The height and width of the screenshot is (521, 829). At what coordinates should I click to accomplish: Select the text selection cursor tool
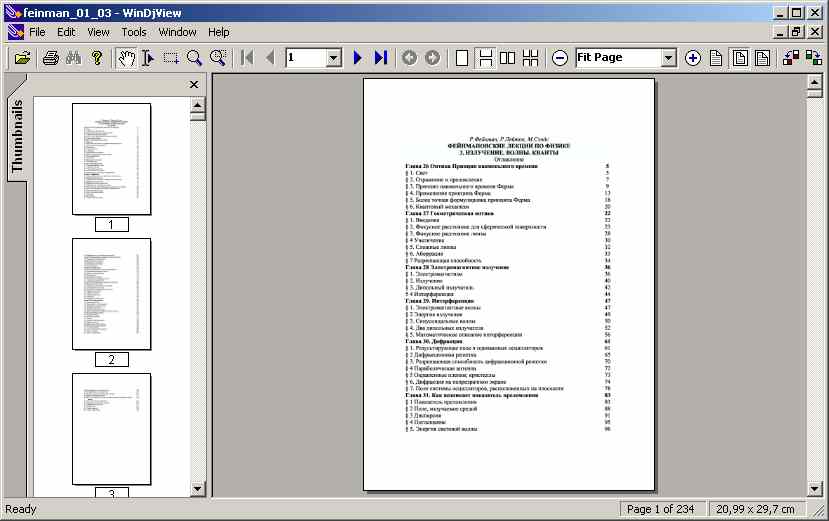149,58
